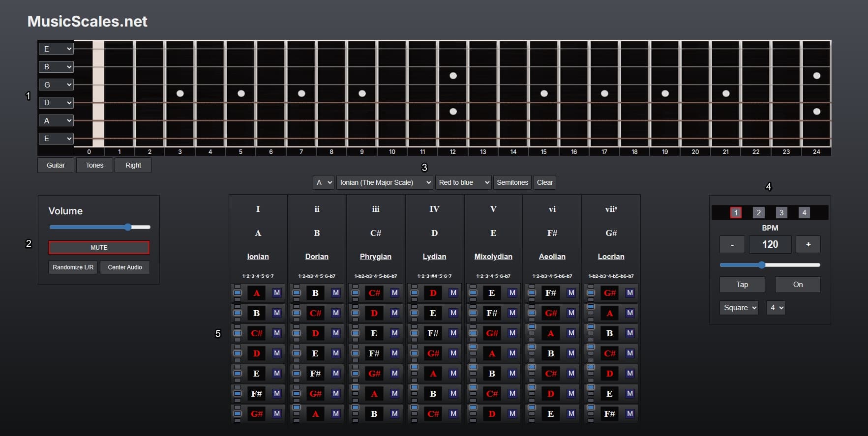Open the D string tuning dropdown

56,103
